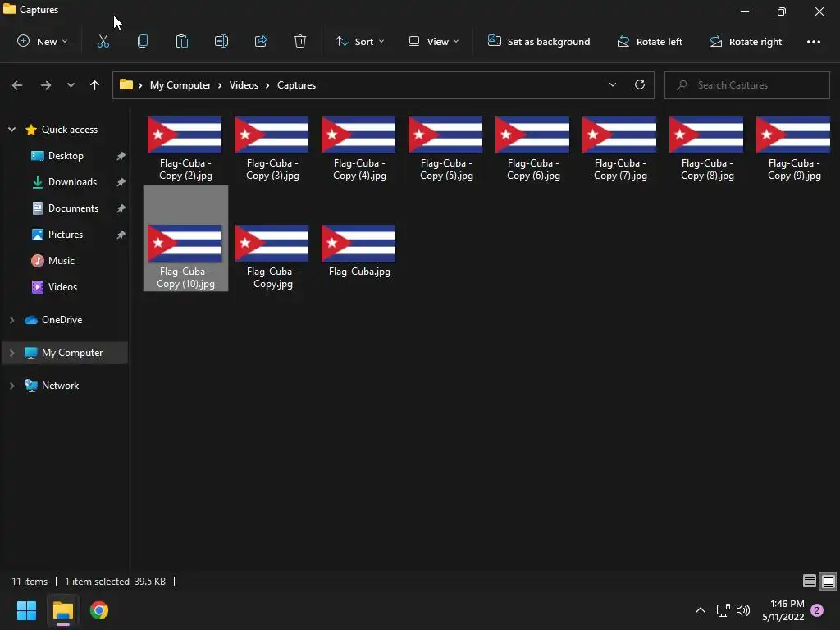Go forward with the right arrow
Screen dimensions: 840x630
pyautogui.click(x=46, y=85)
